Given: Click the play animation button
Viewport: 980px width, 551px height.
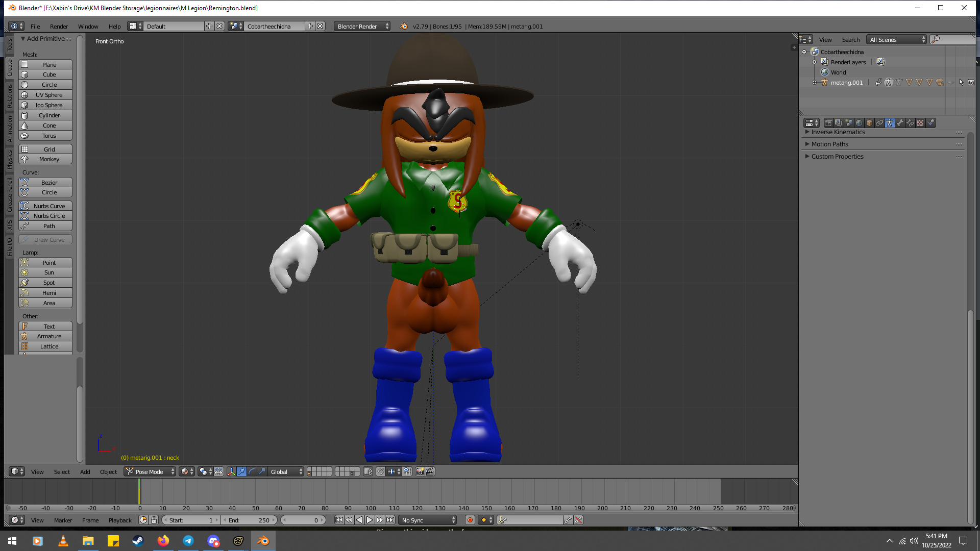Looking at the screenshot, I should tap(370, 520).
